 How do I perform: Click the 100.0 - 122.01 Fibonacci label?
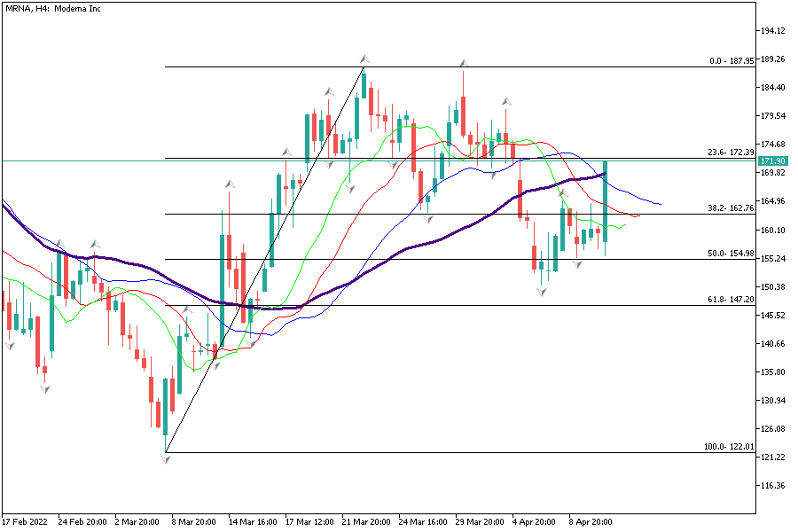coord(728,447)
